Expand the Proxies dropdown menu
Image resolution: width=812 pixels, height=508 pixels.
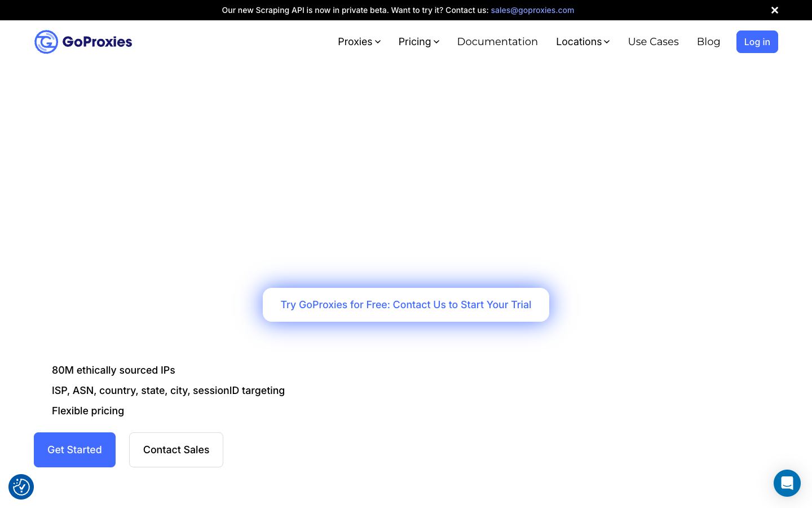coord(359,42)
